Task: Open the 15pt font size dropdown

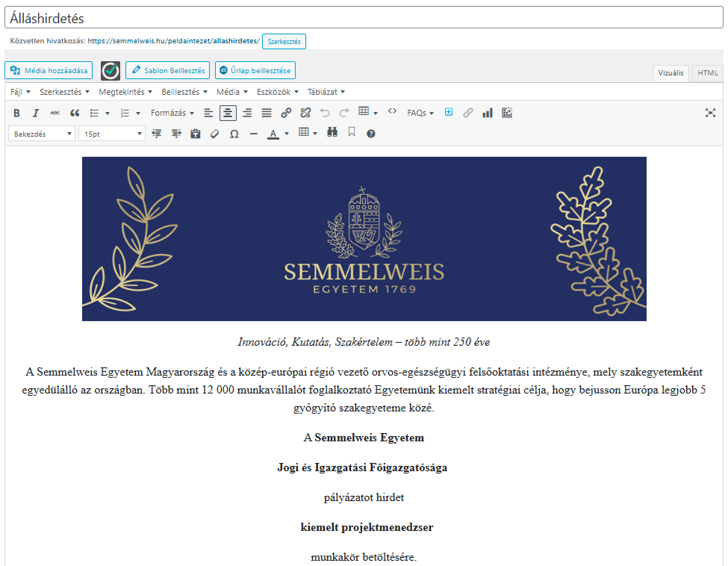Action: (x=112, y=134)
